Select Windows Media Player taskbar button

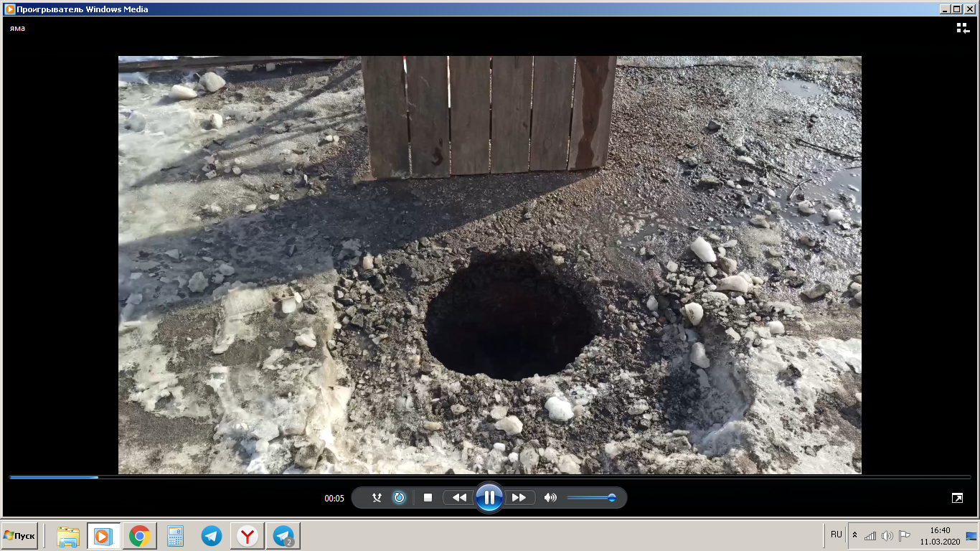pos(103,536)
